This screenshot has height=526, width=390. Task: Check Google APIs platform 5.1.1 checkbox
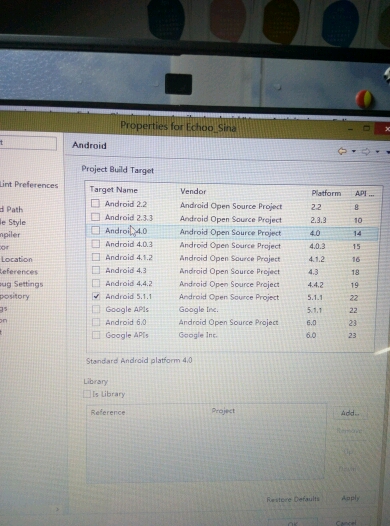coord(96,309)
